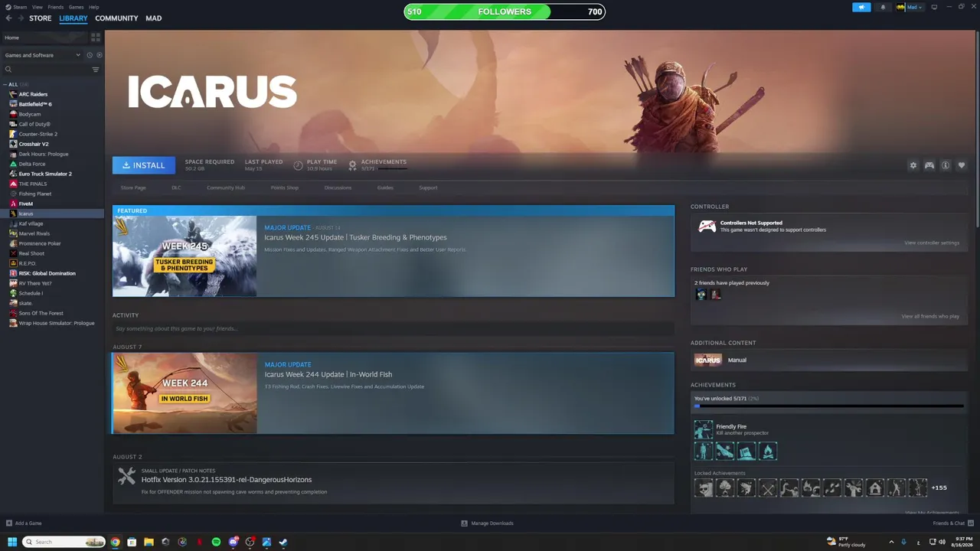Go to the COMMUNITY tab

click(x=116, y=18)
